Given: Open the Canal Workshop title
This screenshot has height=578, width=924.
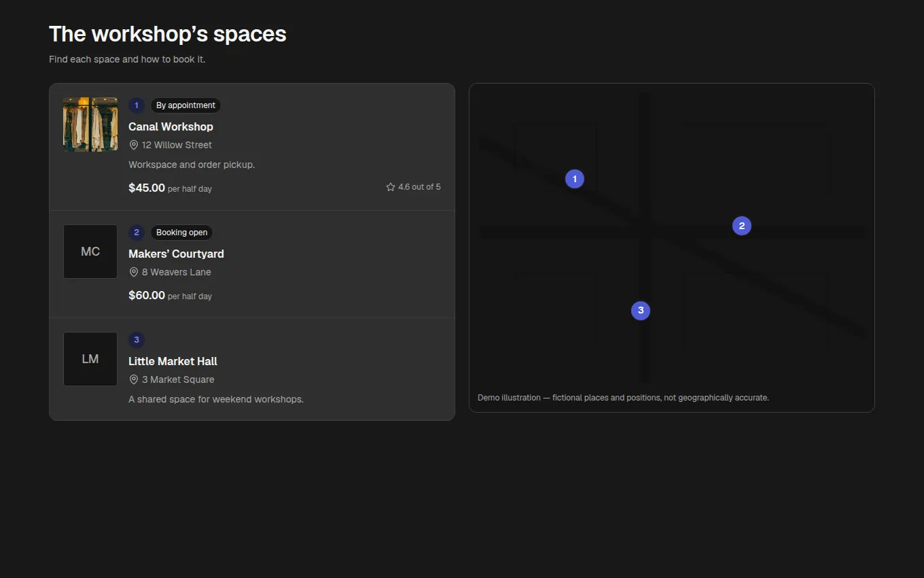Looking at the screenshot, I should point(171,126).
